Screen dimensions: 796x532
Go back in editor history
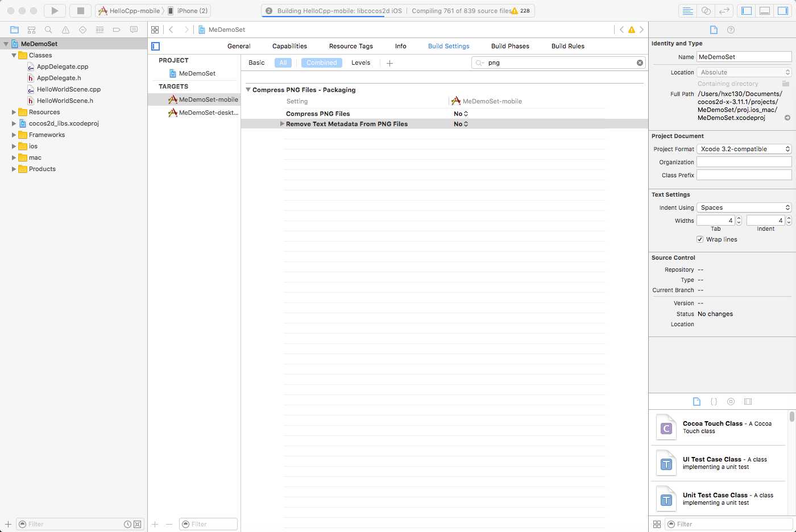pos(171,30)
